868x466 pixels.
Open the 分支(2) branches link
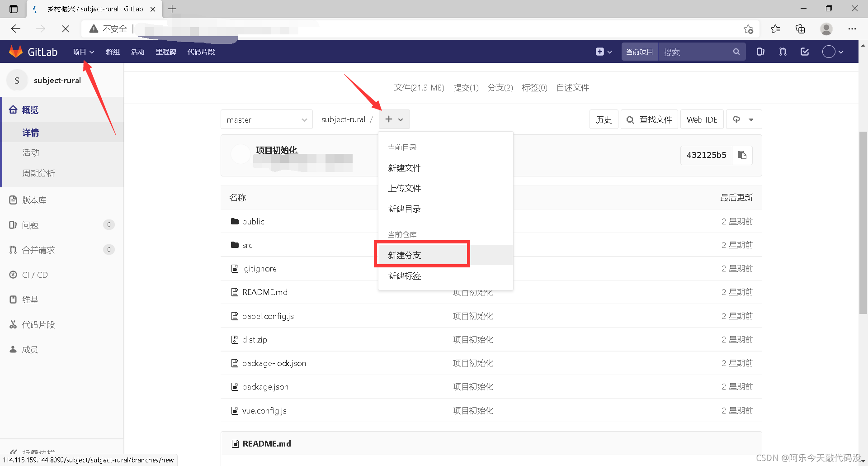tap(500, 88)
